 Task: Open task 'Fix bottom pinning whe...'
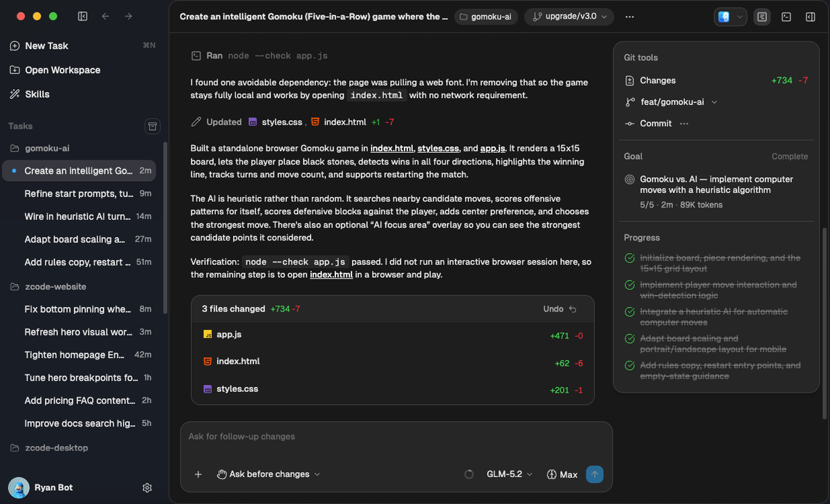click(80, 309)
